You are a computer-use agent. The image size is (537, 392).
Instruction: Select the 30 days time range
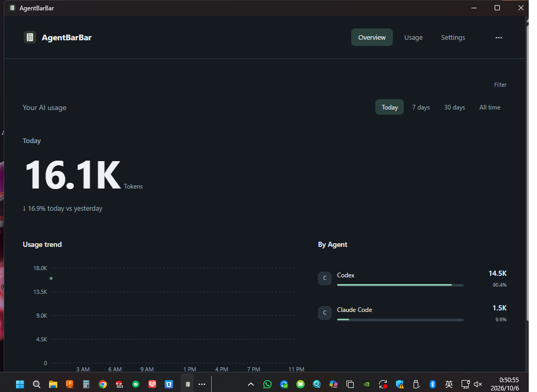point(454,107)
